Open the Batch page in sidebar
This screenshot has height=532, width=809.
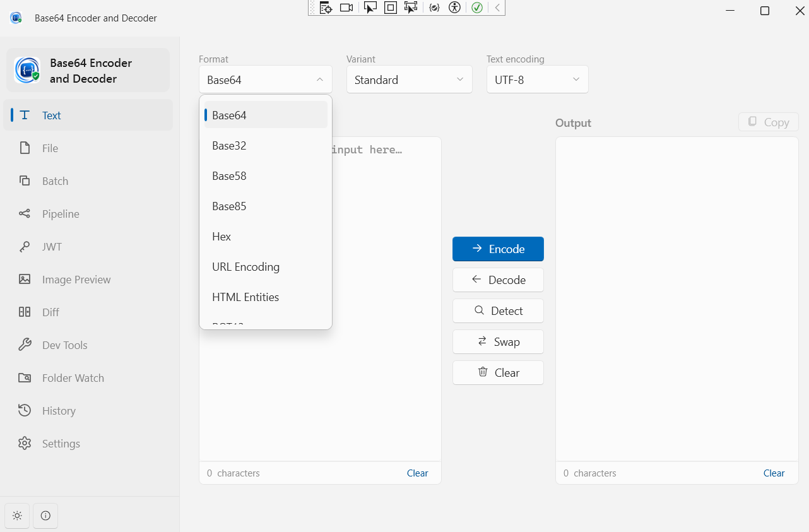tap(88, 181)
